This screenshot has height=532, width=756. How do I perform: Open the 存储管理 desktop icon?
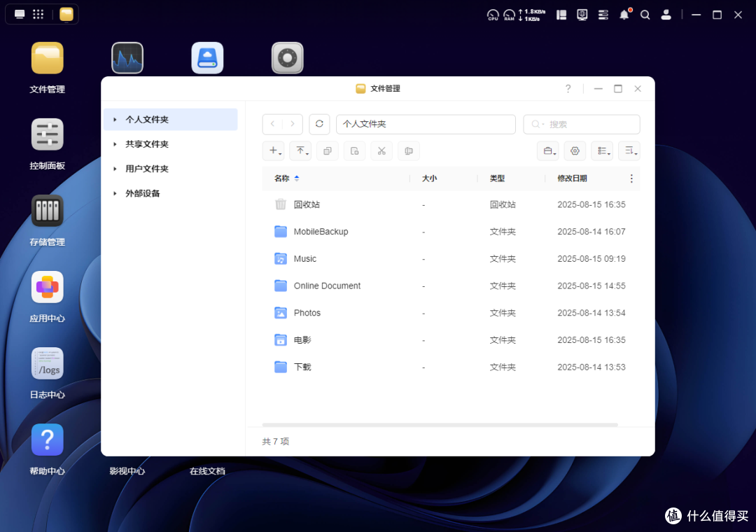tap(48, 211)
